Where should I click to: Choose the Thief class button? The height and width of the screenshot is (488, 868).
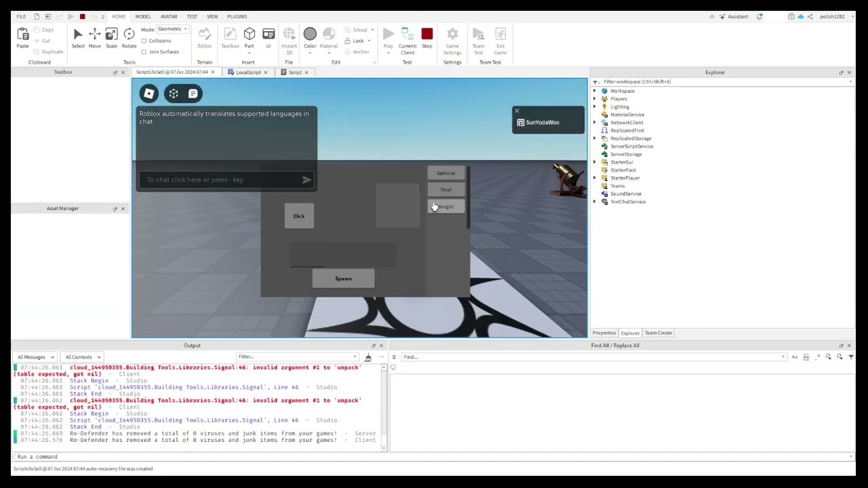pyautogui.click(x=446, y=190)
